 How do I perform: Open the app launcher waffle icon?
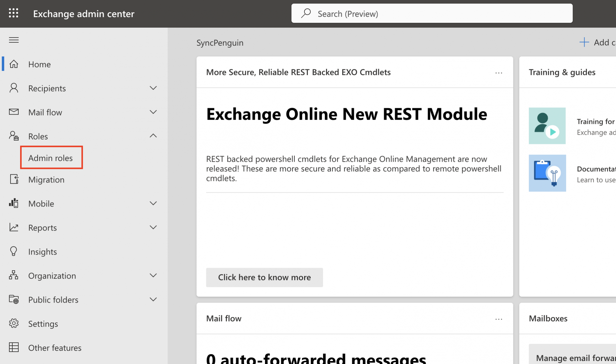(x=14, y=13)
